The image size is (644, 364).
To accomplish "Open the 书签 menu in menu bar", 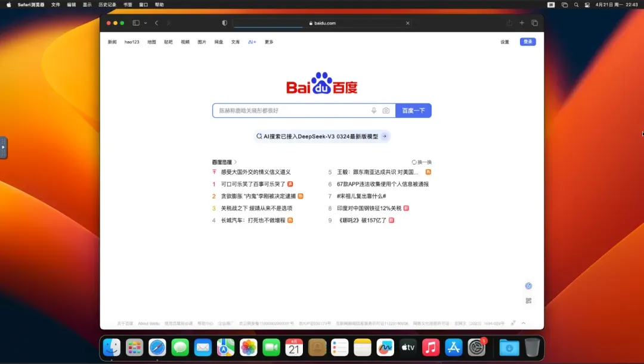I will tap(128, 5).
